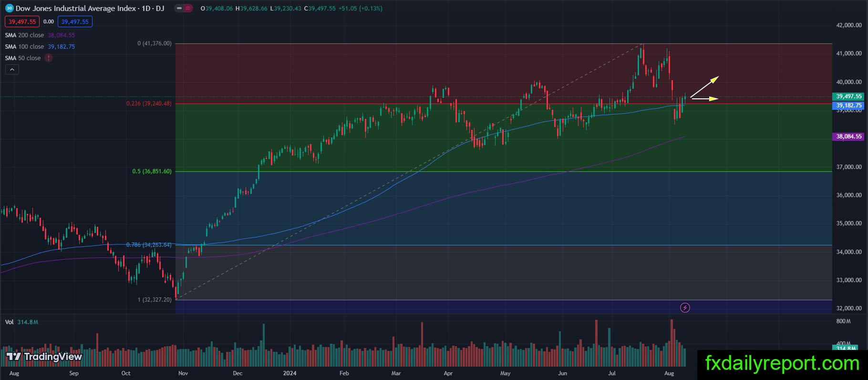Click the Oct label on the time axis

click(x=126, y=373)
